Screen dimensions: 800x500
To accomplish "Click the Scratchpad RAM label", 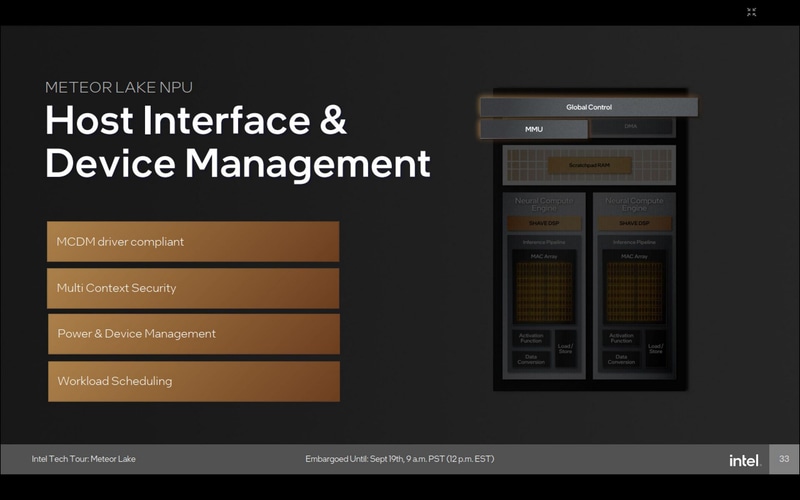I will pos(589,165).
